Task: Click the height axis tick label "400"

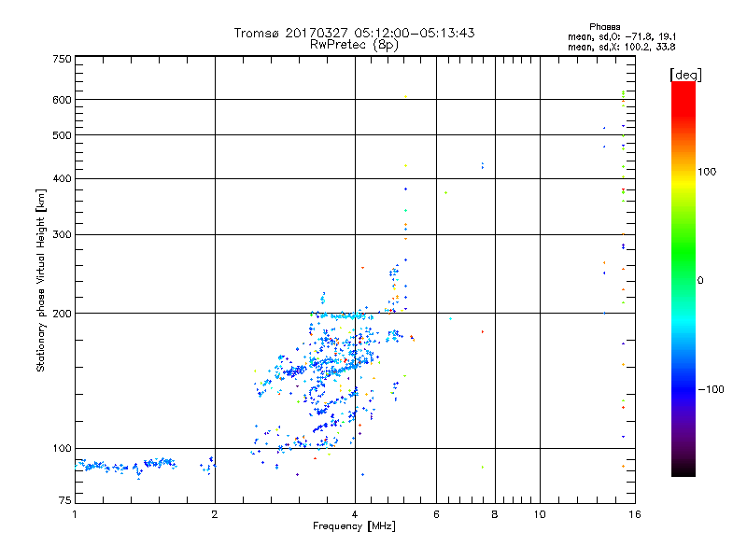Action: (62, 179)
